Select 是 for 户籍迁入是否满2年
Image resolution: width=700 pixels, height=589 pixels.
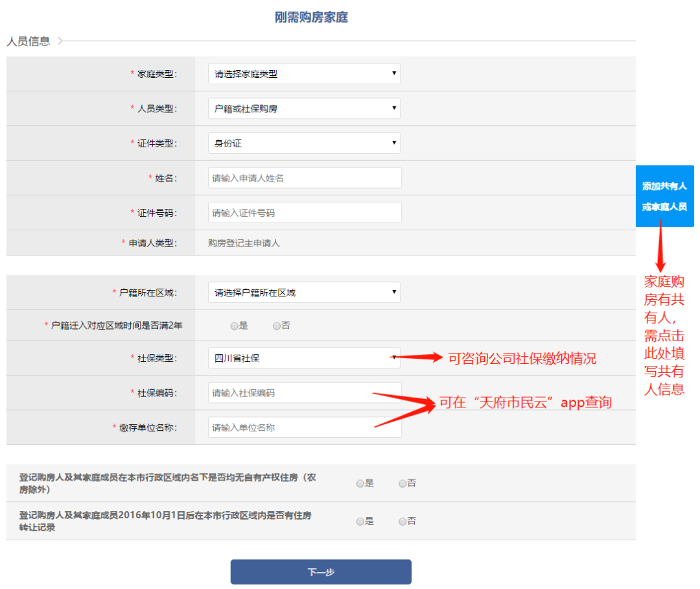tap(234, 326)
